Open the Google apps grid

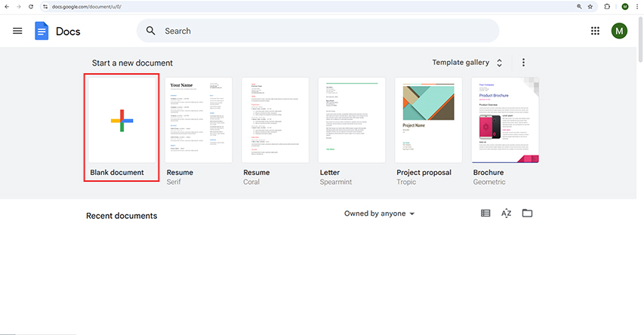click(595, 31)
